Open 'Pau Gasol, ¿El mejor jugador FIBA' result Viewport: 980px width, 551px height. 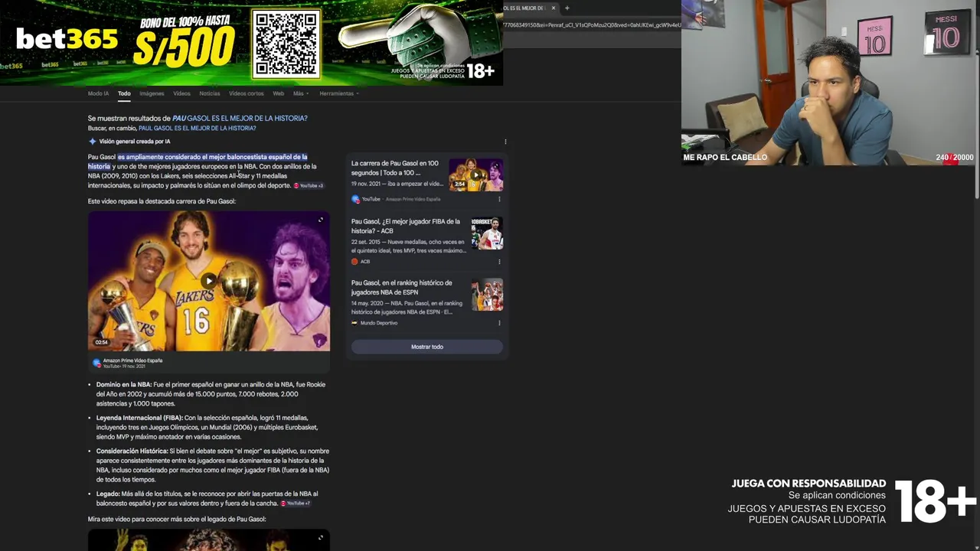[x=406, y=226]
